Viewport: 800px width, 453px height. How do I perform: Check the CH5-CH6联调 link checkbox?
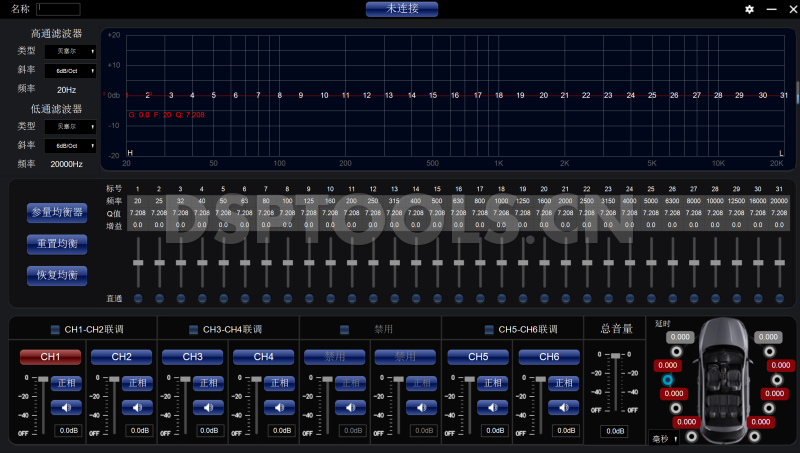click(x=488, y=330)
